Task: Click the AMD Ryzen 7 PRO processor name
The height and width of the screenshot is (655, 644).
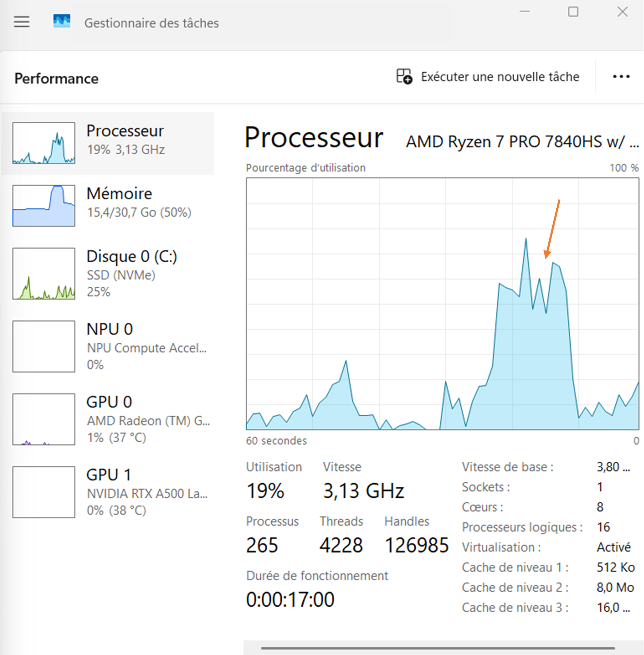Action: 522,142
